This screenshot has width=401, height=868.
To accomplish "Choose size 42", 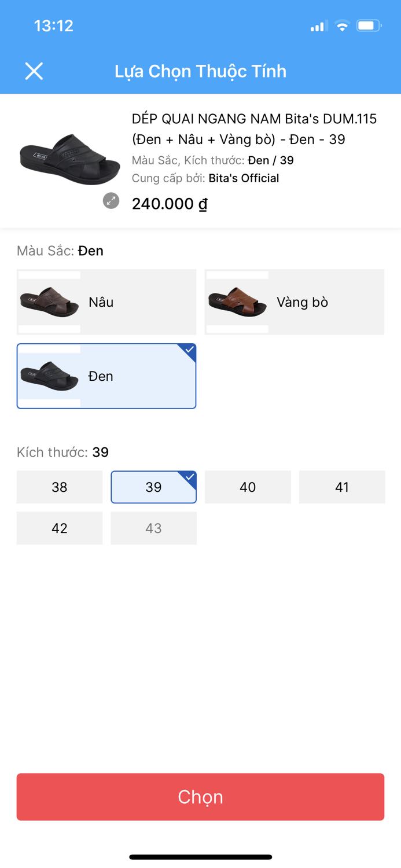I will pos(60,528).
